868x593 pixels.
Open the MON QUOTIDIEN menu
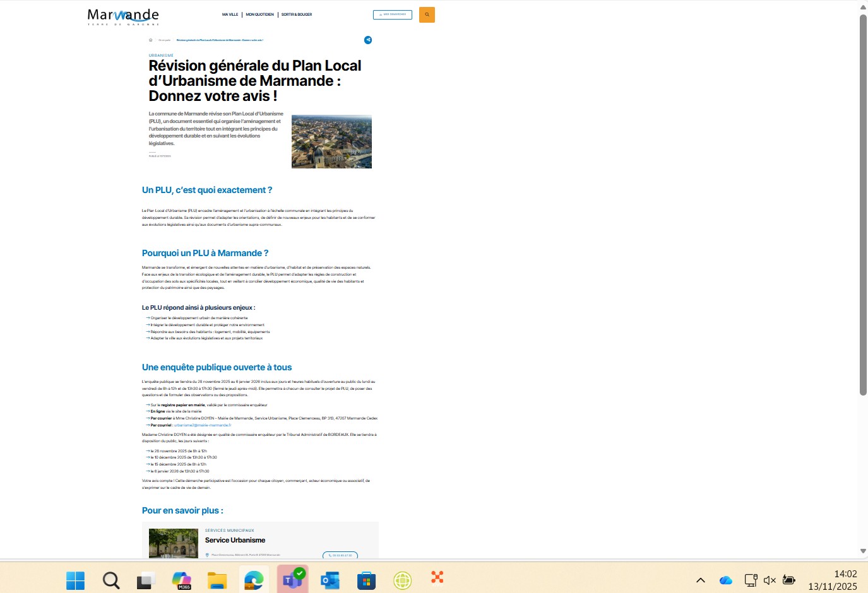click(x=259, y=15)
